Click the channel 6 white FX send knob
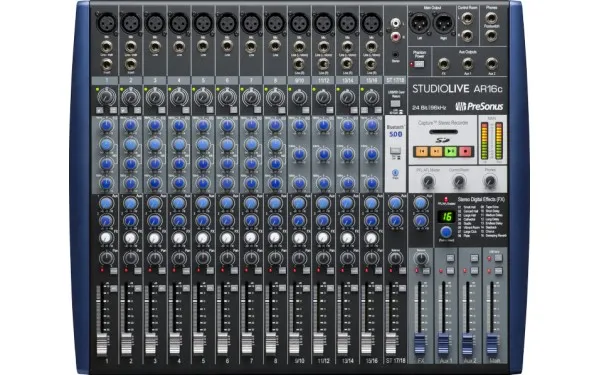600x375 pixels. coord(227,238)
